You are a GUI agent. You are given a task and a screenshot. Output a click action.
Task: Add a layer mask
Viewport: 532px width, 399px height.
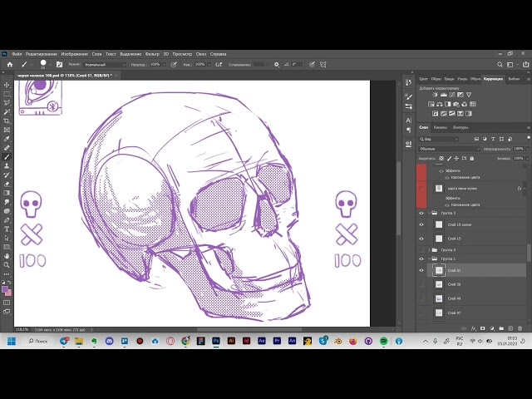[x=482, y=328]
